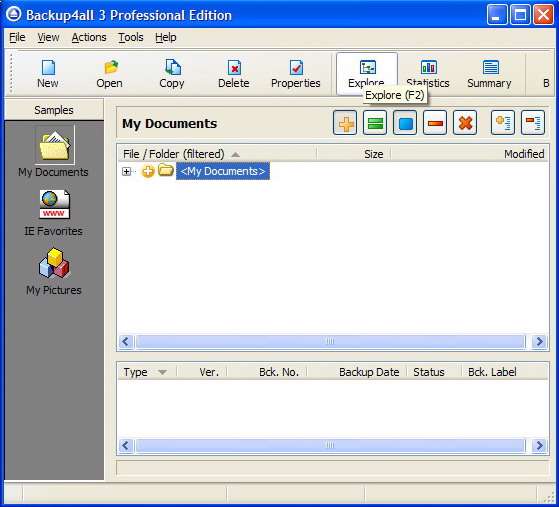
Task: Click the orange plus filter button
Action: [345, 123]
